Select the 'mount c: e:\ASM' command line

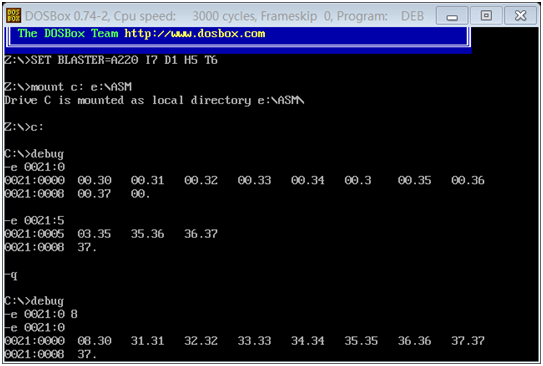pos(68,87)
